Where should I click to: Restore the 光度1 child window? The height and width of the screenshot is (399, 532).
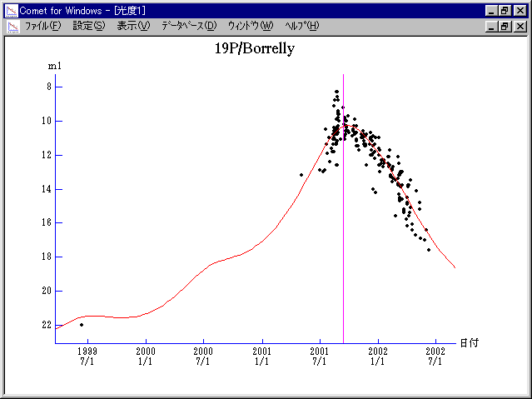505,26
